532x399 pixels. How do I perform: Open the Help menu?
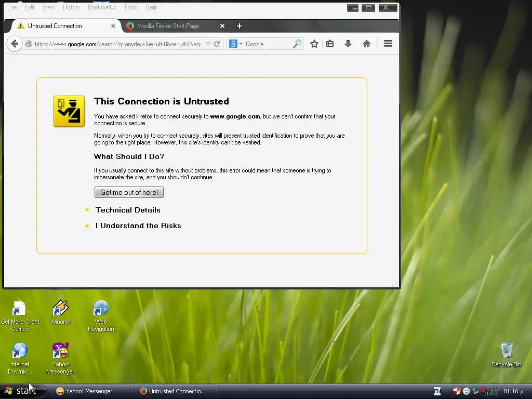coord(151,7)
